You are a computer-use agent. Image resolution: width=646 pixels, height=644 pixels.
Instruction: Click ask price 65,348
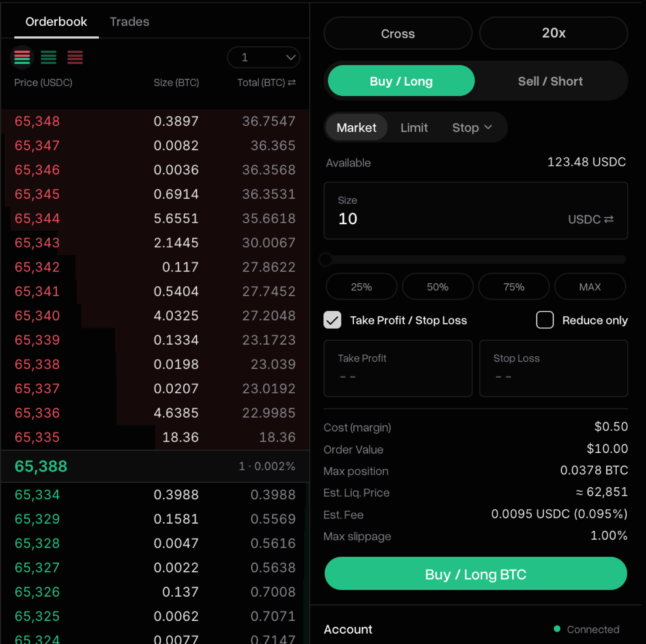tap(37, 121)
